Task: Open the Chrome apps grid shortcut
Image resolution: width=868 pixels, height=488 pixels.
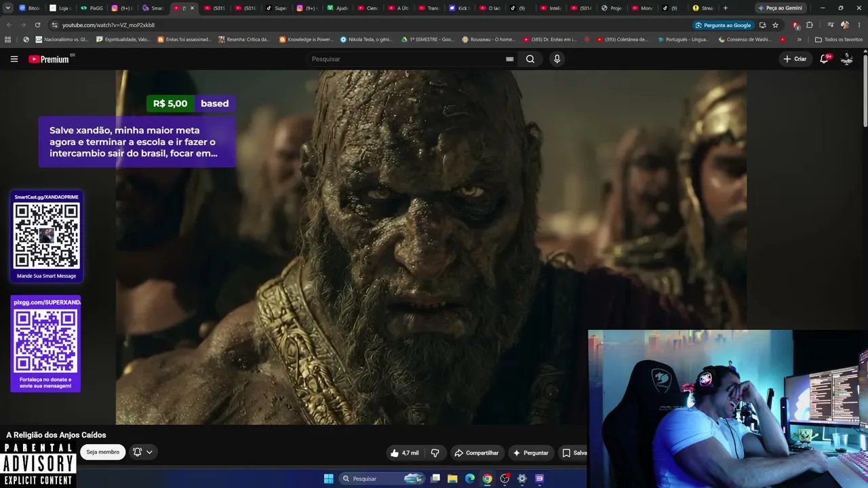Action: pyautogui.click(x=8, y=39)
